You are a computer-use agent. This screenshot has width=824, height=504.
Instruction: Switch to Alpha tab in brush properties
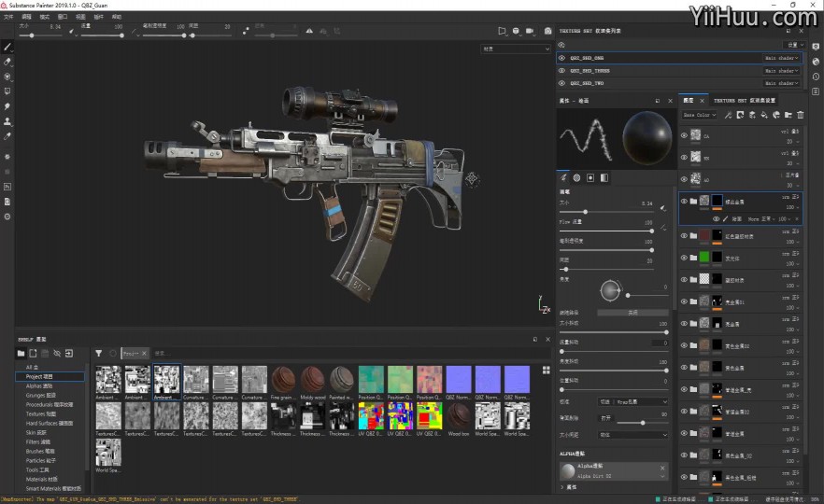pos(576,178)
